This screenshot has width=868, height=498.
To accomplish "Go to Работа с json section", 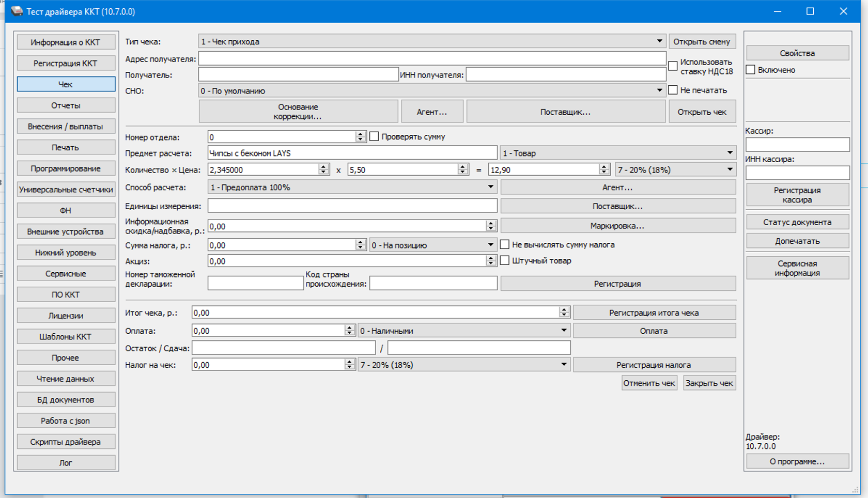I will coord(66,421).
